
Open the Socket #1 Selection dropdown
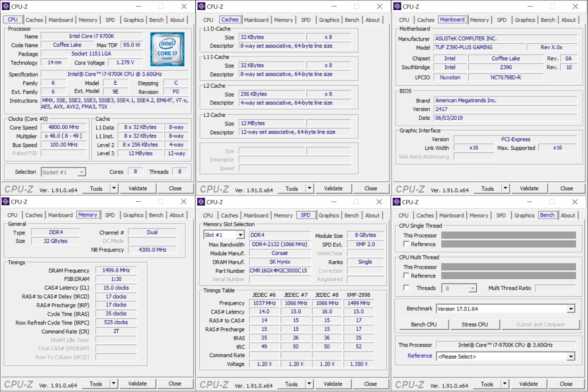click(82, 172)
